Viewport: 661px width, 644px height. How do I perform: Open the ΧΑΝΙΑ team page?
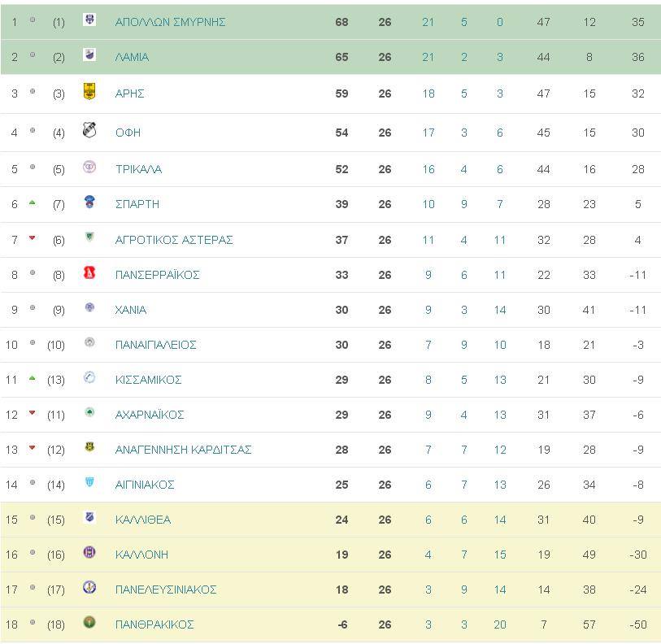tap(131, 310)
